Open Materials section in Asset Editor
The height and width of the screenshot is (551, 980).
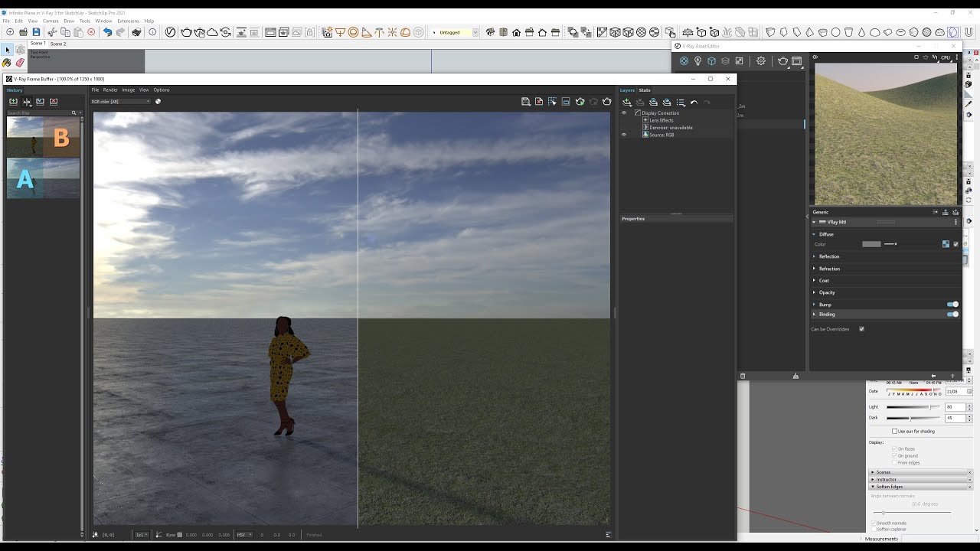click(x=684, y=61)
